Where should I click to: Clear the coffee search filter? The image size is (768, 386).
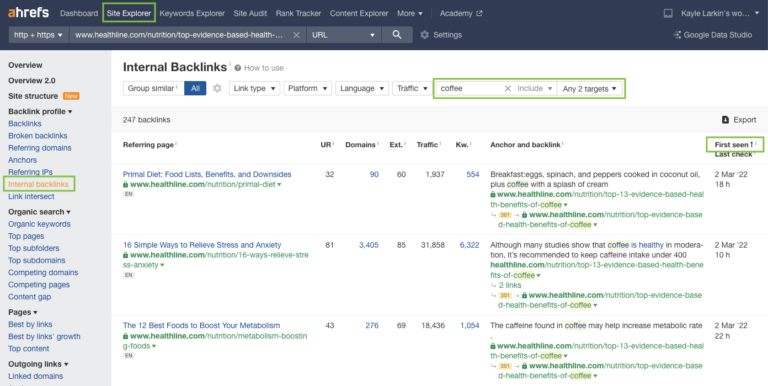coord(507,89)
